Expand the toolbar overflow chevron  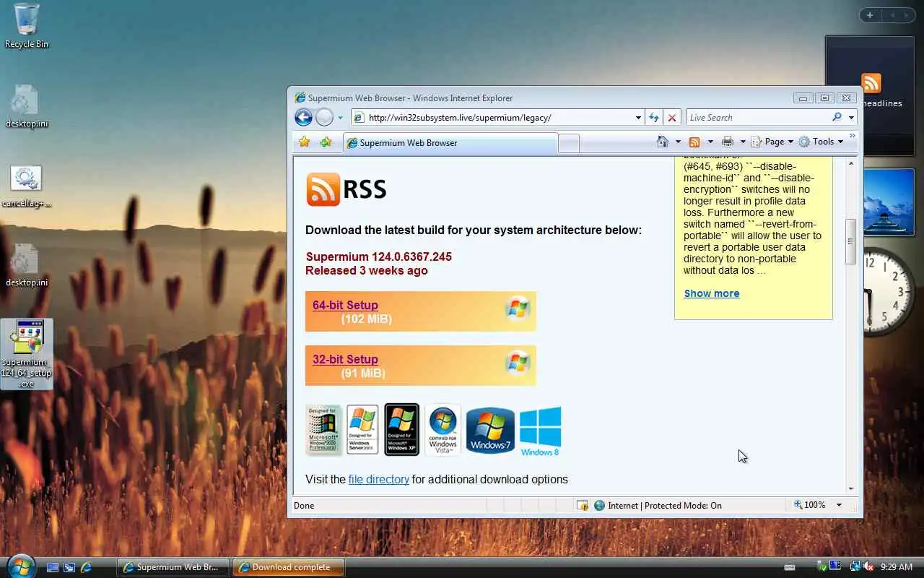[853, 136]
